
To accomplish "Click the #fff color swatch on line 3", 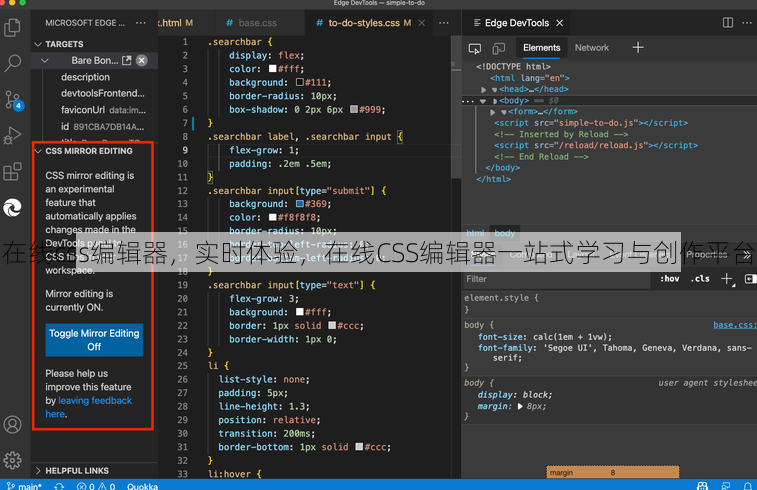I will coord(273,69).
